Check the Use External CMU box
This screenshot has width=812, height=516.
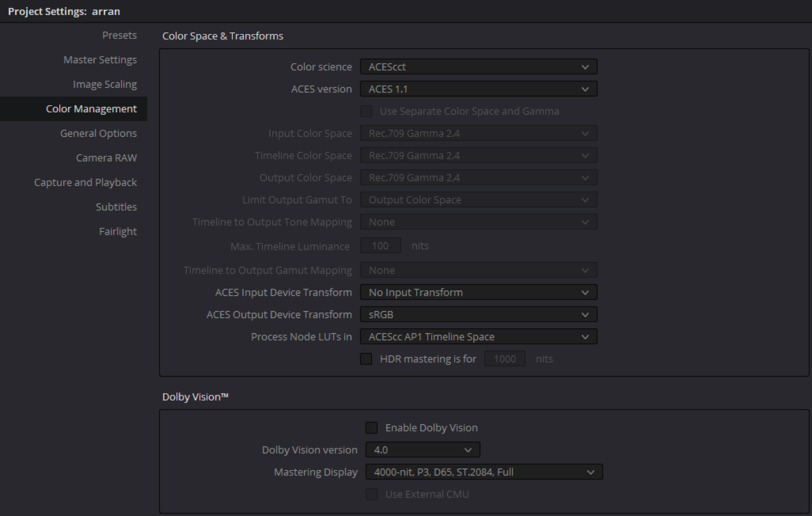(371, 494)
